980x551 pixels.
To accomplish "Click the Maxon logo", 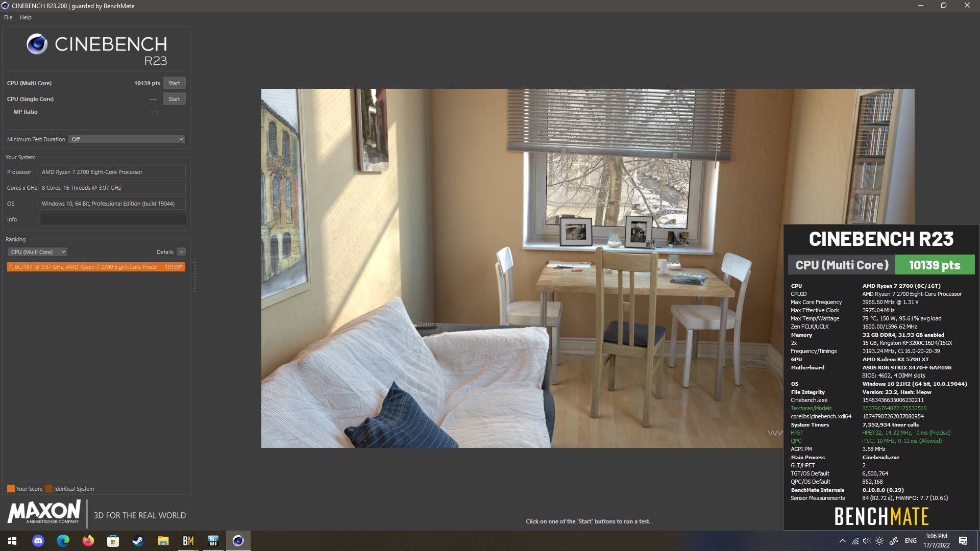I will point(44,512).
